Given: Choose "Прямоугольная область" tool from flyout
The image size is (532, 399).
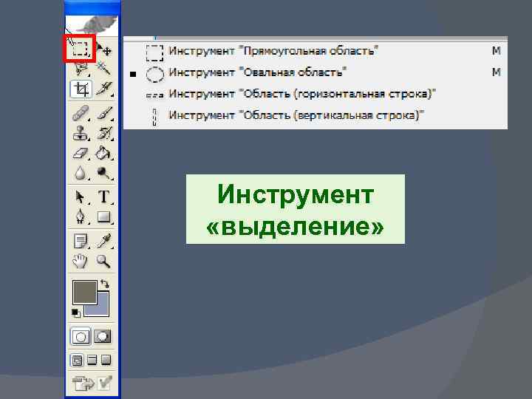Looking at the screenshot, I should (x=316, y=51).
